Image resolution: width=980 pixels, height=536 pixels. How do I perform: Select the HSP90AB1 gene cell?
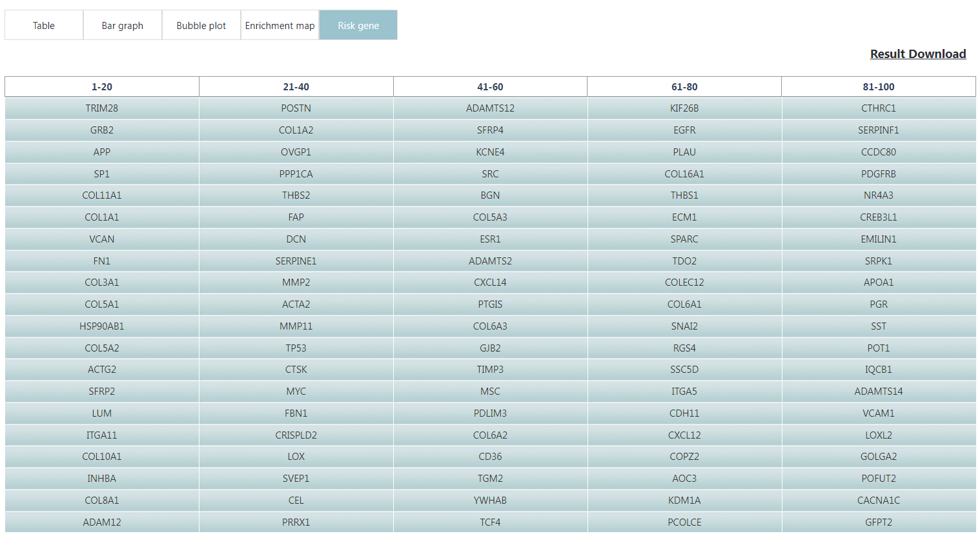point(102,326)
